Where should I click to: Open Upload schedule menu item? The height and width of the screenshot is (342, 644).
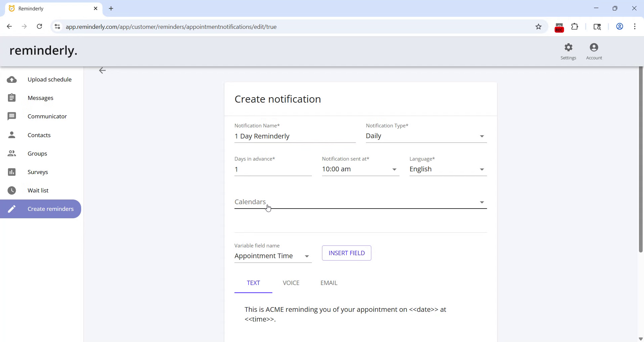point(41,79)
